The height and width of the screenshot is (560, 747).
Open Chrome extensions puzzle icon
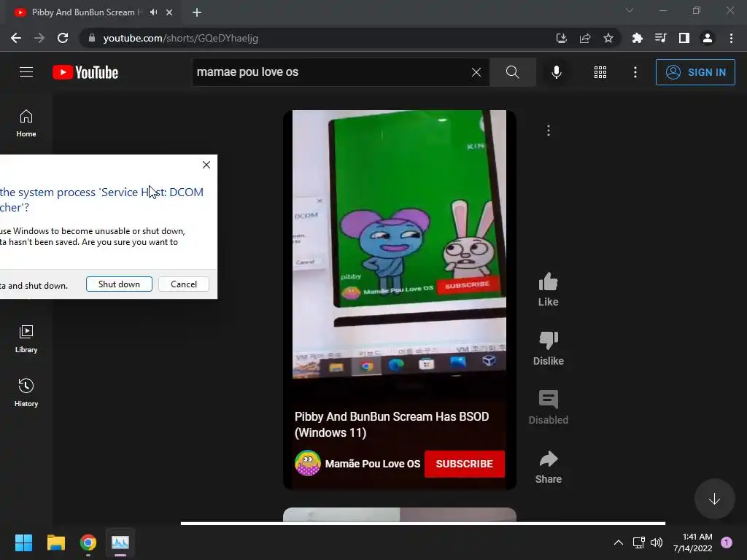637,38
